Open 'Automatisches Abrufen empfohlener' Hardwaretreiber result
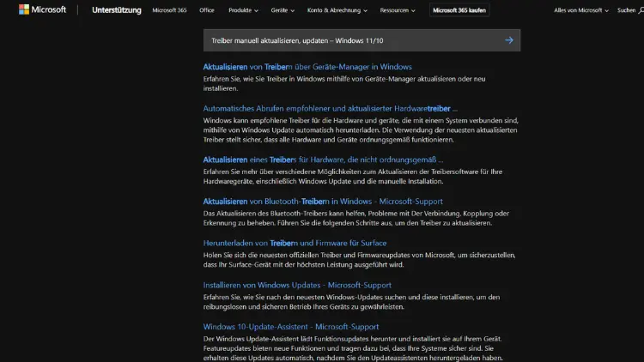This screenshot has height=362, width=644. [x=331, y=108]
